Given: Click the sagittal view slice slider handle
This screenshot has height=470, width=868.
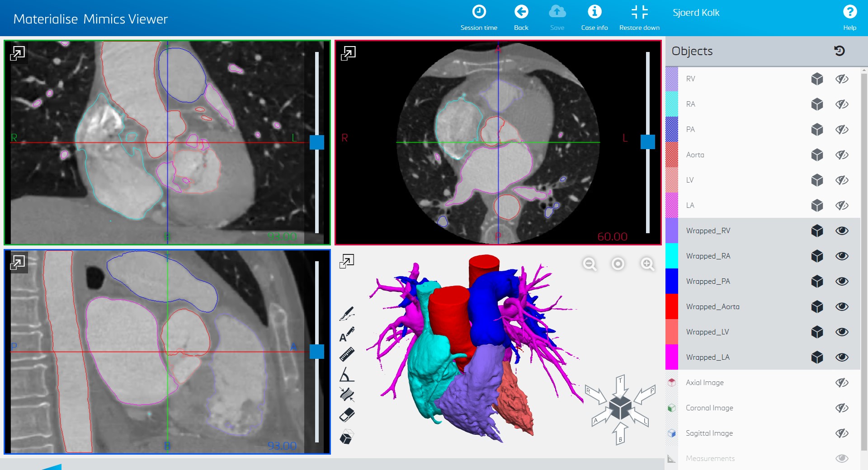Looking at the screenshot, I should click(x=317, y=352).
